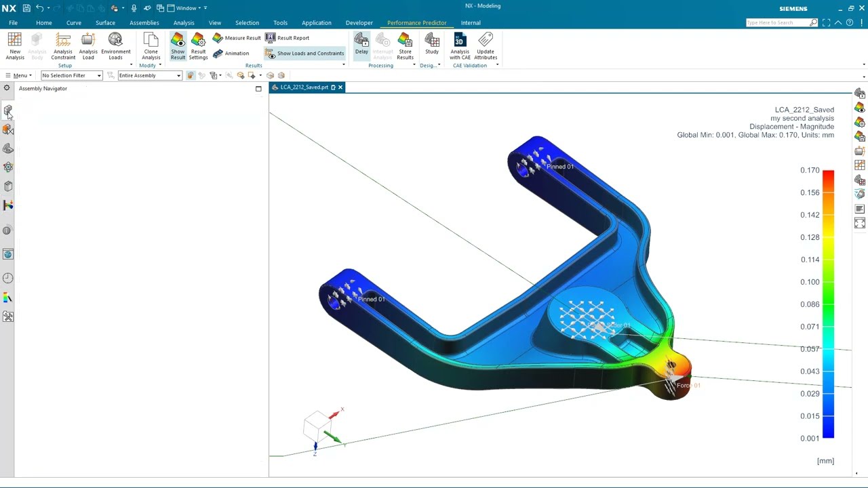Switch to the Assemblies tab
This screenshot has width=868, height=488.
[x=144, y=22]
